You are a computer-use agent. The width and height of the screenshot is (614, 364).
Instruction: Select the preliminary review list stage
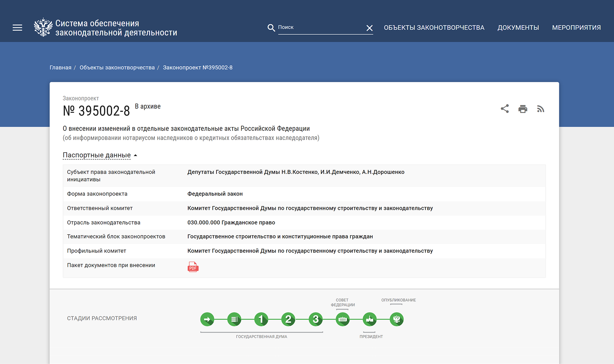pos(234,319)
